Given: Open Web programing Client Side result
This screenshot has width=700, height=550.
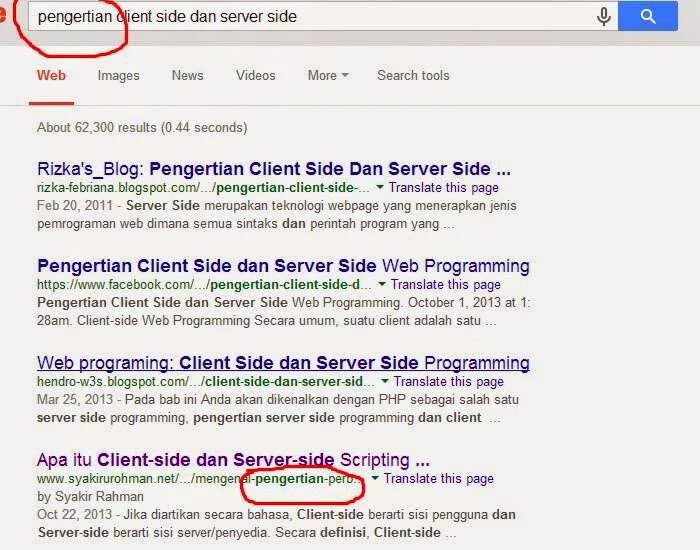Looking at the screenshot, I should coord(283,362).
